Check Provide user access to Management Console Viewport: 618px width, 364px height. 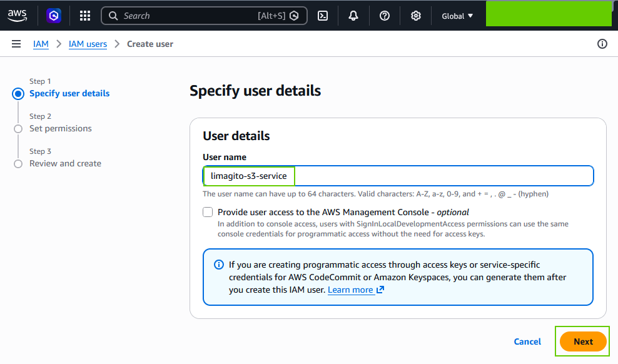coord(208,212)
